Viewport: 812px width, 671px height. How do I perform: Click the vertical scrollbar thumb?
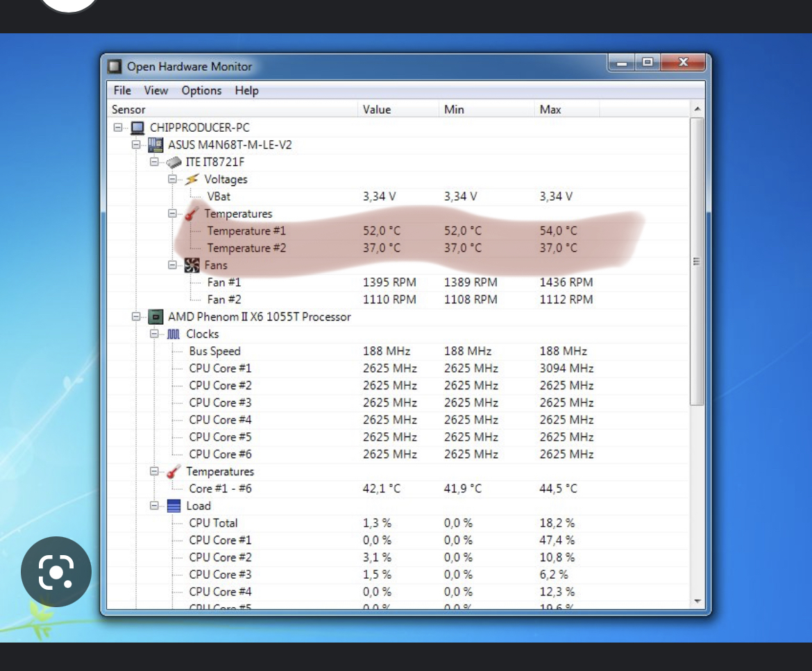[x=697, y=262]
